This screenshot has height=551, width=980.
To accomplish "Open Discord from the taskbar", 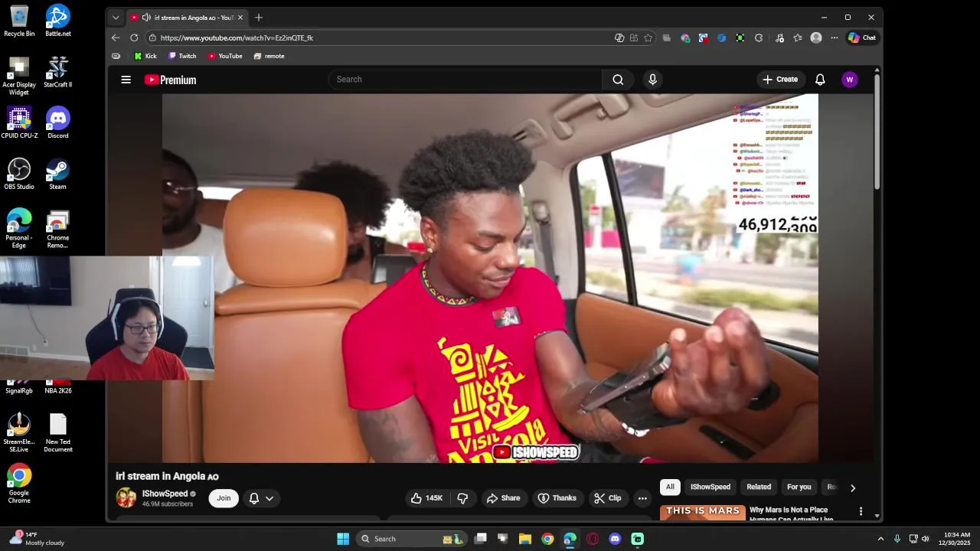I will point(615,539).
